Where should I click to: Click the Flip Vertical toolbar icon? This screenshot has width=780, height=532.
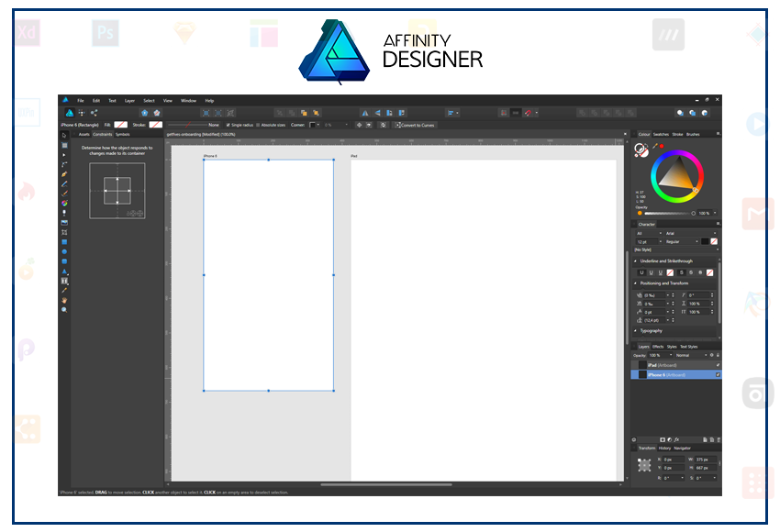click(377, 113)
